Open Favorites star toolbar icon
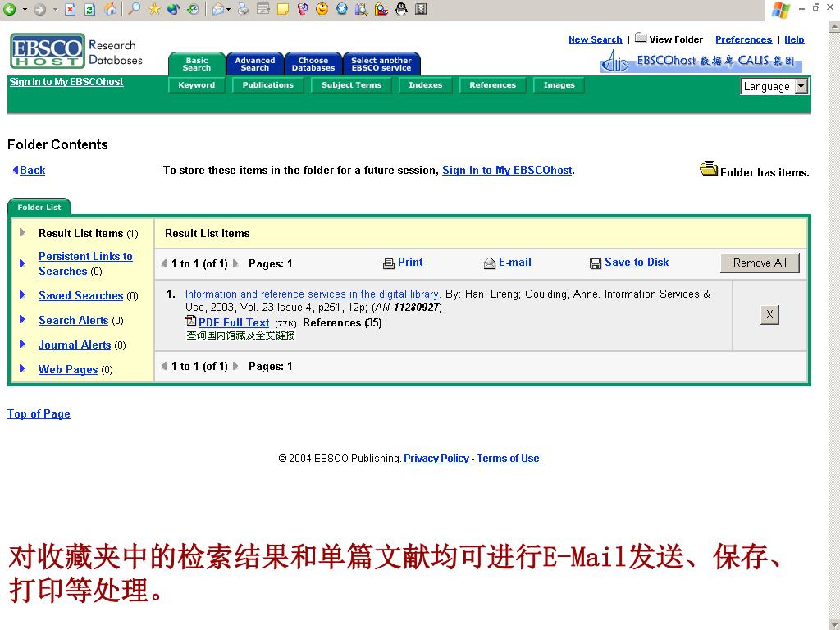This screenshot has height=630, width=840. 154,8
